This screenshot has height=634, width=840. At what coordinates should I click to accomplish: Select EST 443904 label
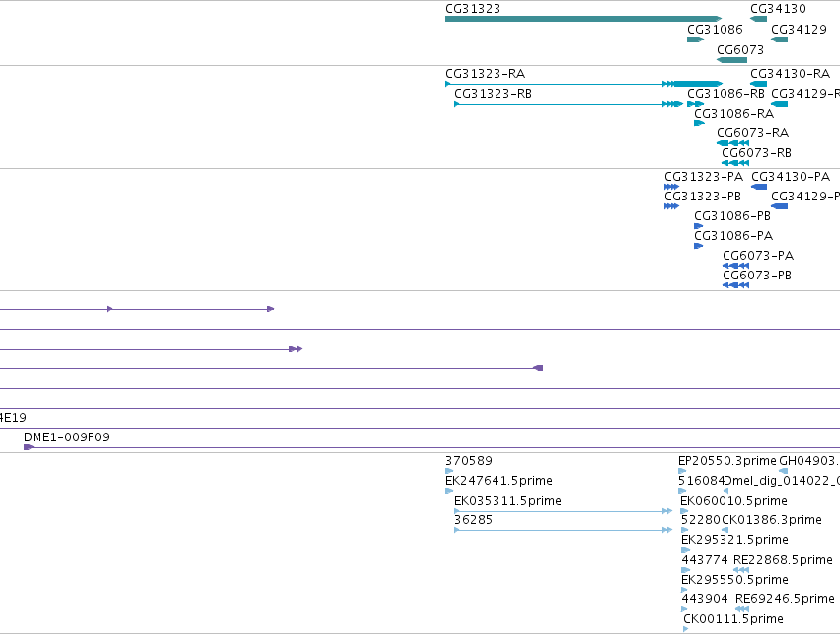705,599
